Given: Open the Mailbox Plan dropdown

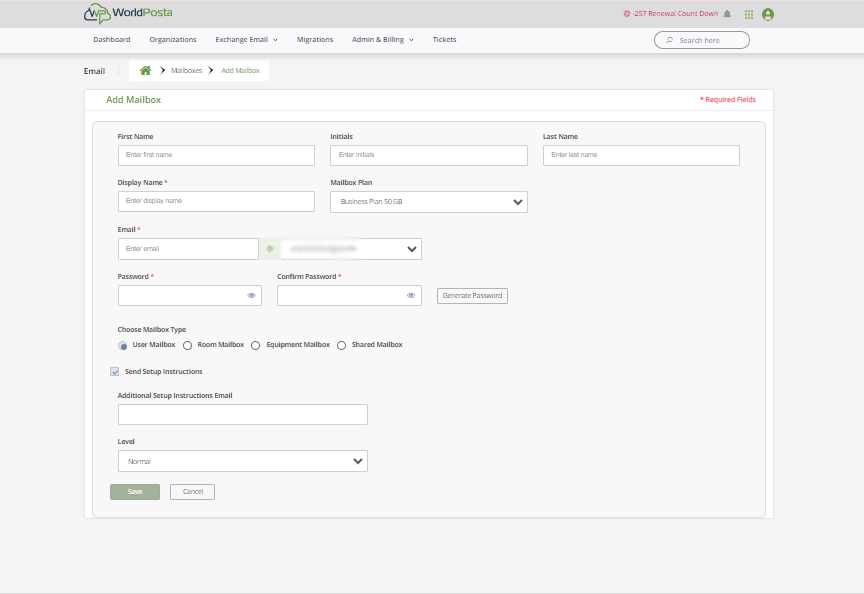Looking at the screenshot, I should pos(428,202).
